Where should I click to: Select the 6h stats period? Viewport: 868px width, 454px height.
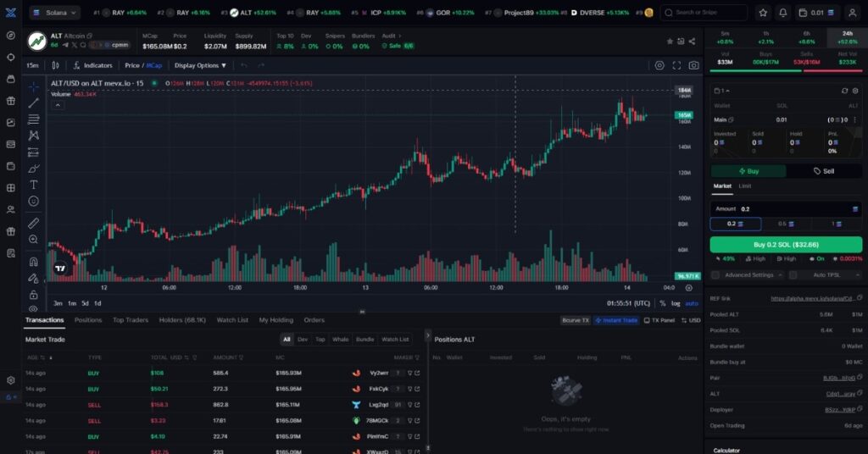click(x=806, y=37)
